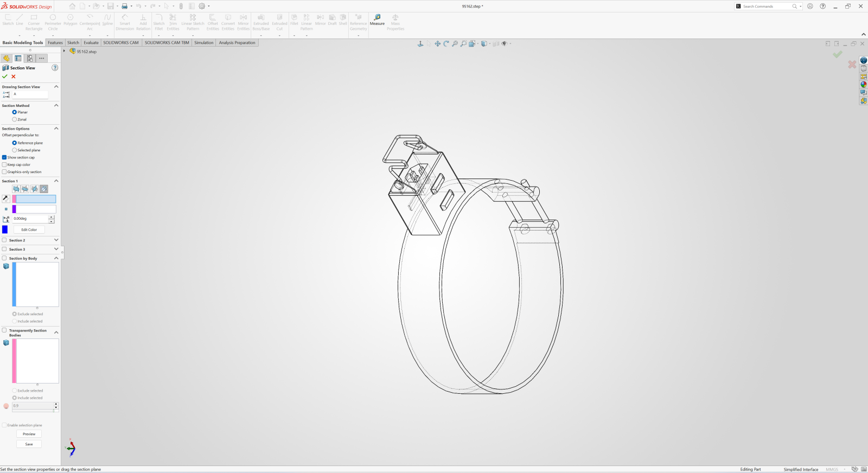Click the blue section cap color swatch
The image size is (868, 473).
(5, 229)
